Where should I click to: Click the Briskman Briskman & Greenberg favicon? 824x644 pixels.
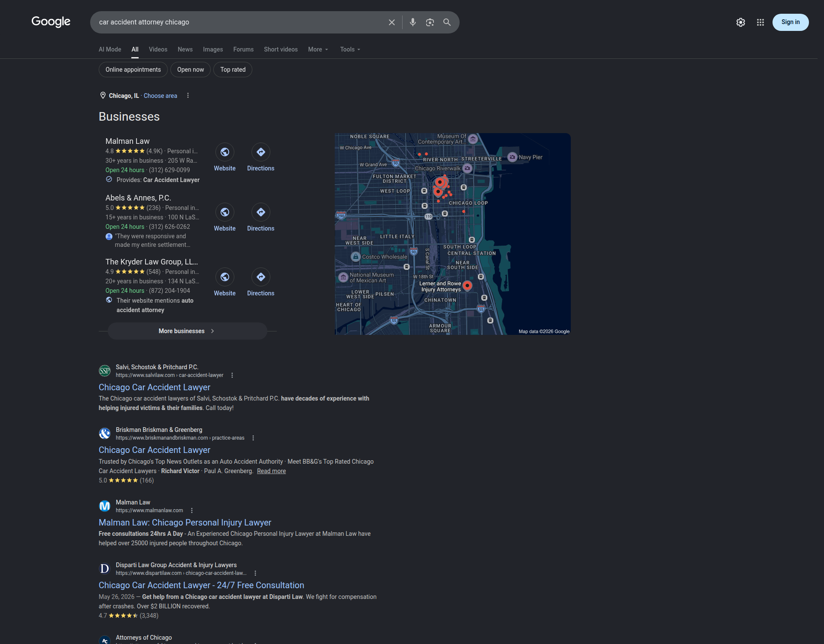click(105, 434)
